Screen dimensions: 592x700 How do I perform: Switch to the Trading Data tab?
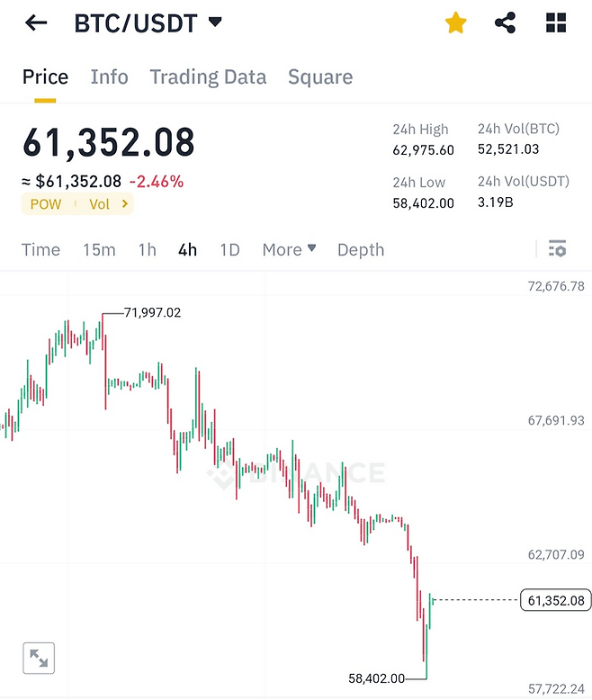(x=208, y=76)
